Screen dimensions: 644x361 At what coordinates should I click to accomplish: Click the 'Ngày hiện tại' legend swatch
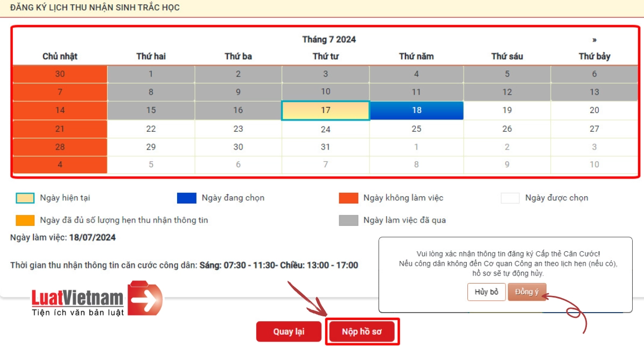pos(25,198)
